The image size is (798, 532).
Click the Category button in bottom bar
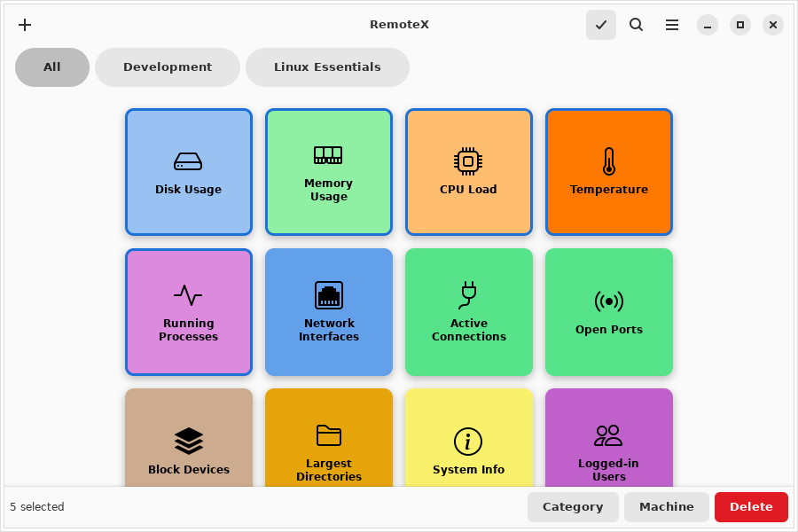pyautogui.click(x=573, y=507)
